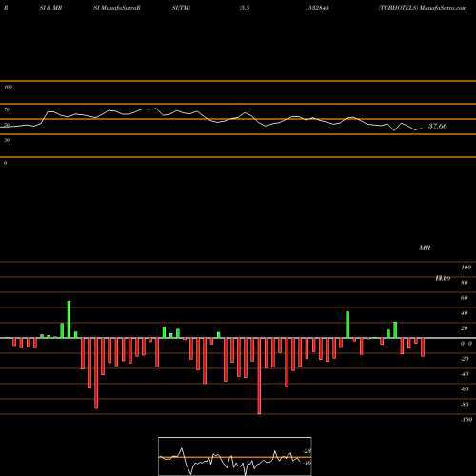Click the current RSI value "37.66"

click(438, 126)
